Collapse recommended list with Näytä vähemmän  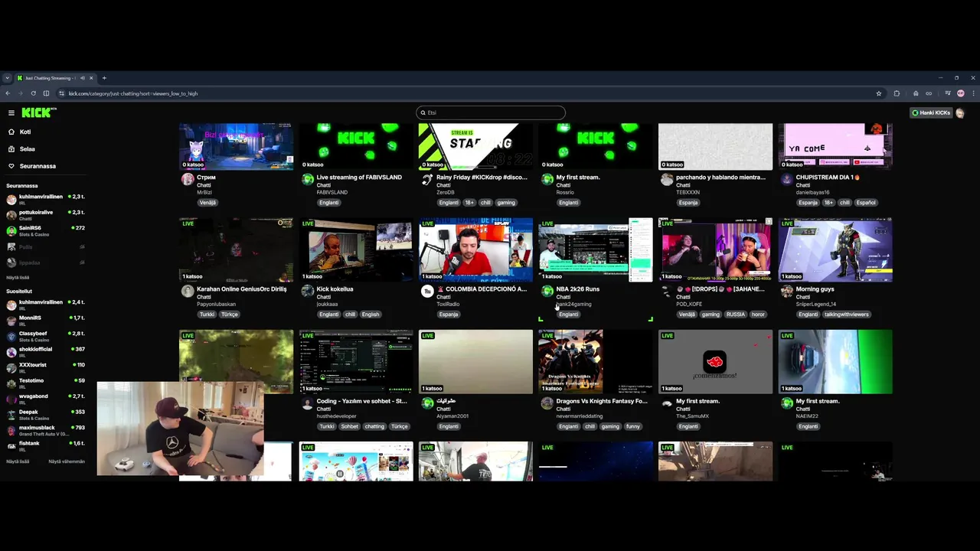click(67, 461)
